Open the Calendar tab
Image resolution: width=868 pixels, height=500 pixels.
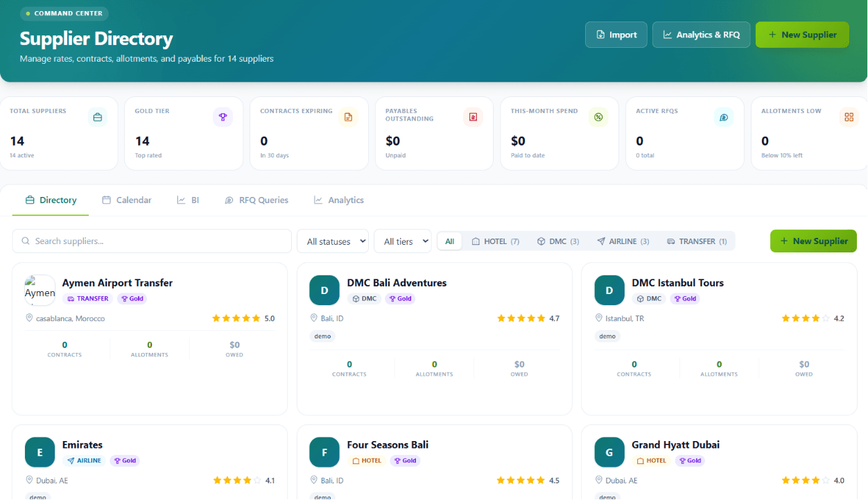coord(126,200)
